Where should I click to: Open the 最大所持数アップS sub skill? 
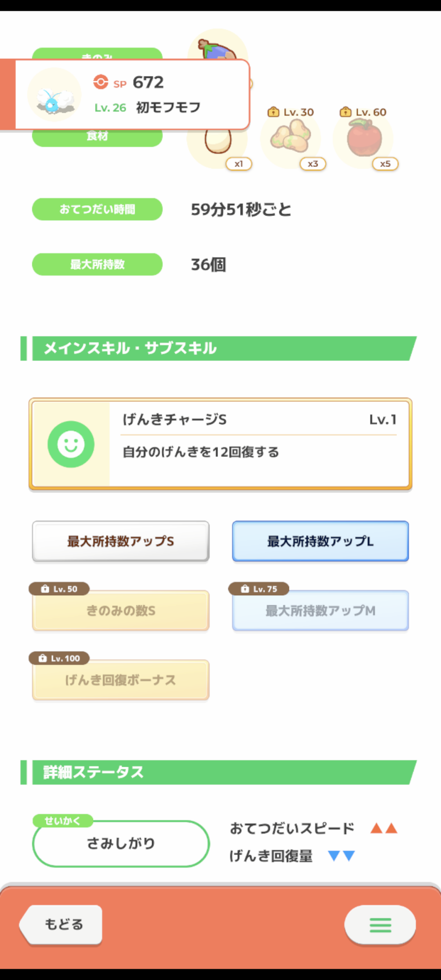pos(121,541)
